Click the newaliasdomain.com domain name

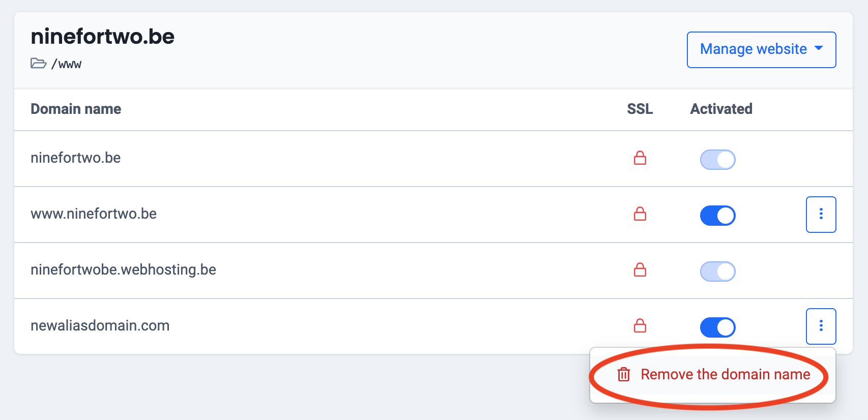pos(100,325)
